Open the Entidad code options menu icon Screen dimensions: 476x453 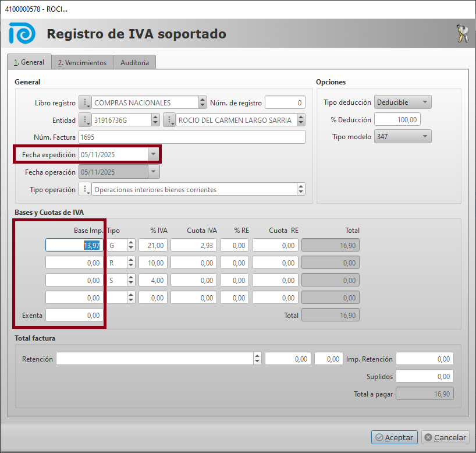85,120
